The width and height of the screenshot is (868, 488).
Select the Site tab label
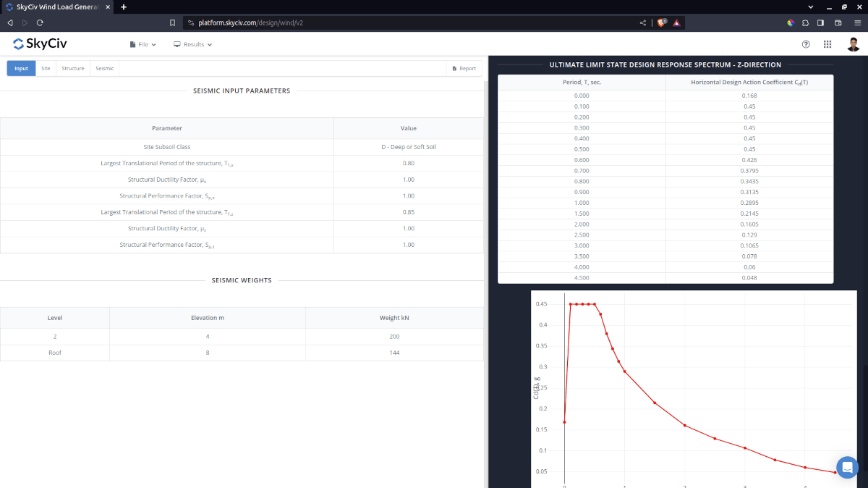46,67
